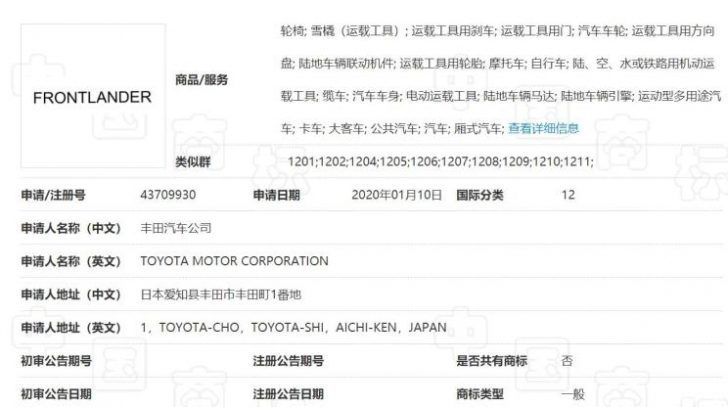Select the trademark type value 一般
This screenshot has height=407, width=728.
pyautogui.click(x=572, y=394)
